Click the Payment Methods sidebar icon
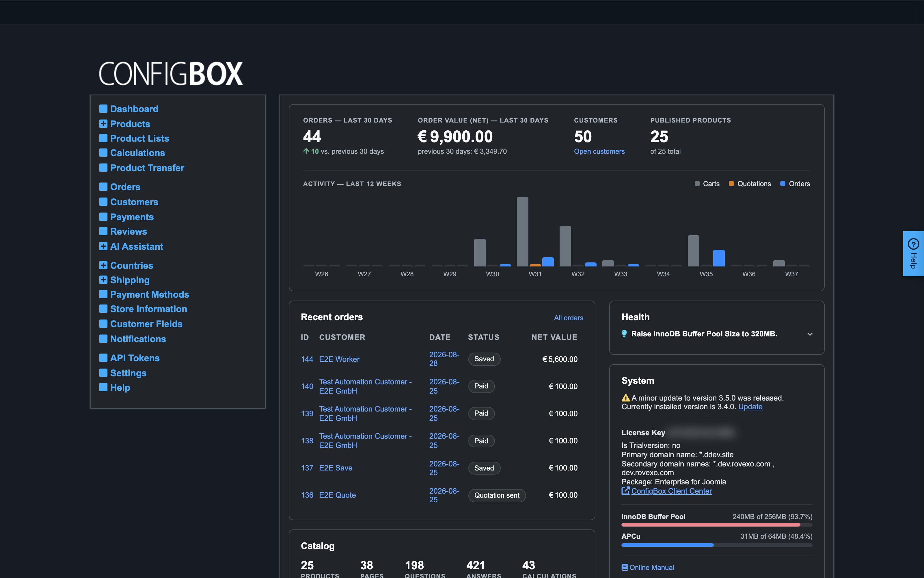Image resolution: width=924 pixels, height=578 pixels. 103,294
